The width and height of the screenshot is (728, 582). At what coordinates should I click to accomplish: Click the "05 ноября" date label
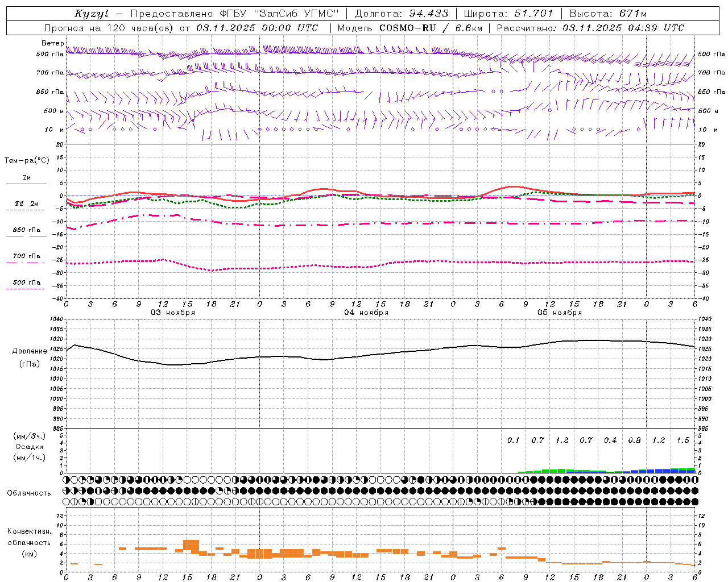coord(559,313)
